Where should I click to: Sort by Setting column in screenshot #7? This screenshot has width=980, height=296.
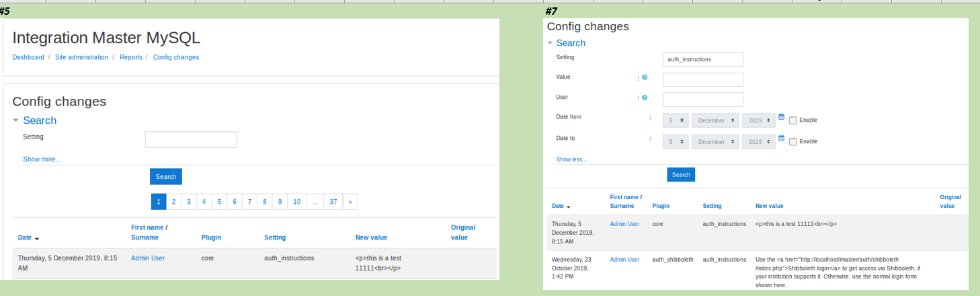[712, 206]
